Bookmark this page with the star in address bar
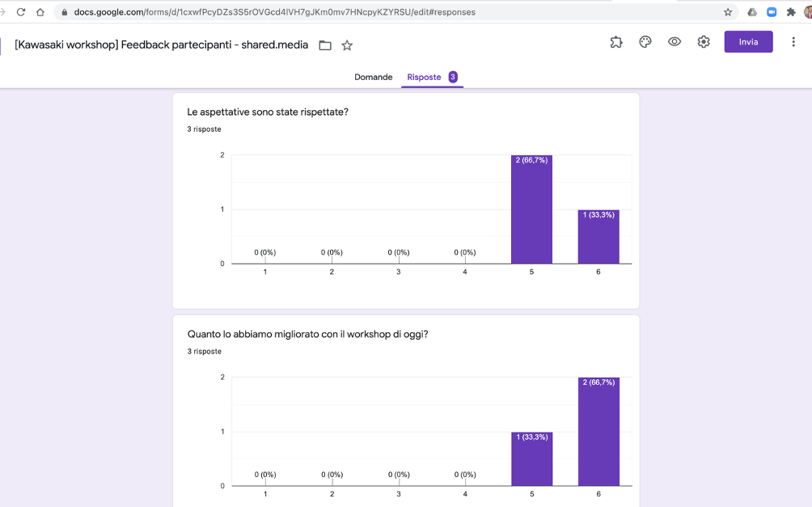 [x=728, y=12]
